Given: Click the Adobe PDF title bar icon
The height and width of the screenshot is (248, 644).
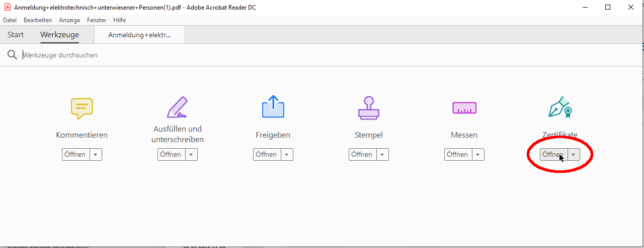Looking at the screenshot, I should pyautogui.click(x=7, y=8).
